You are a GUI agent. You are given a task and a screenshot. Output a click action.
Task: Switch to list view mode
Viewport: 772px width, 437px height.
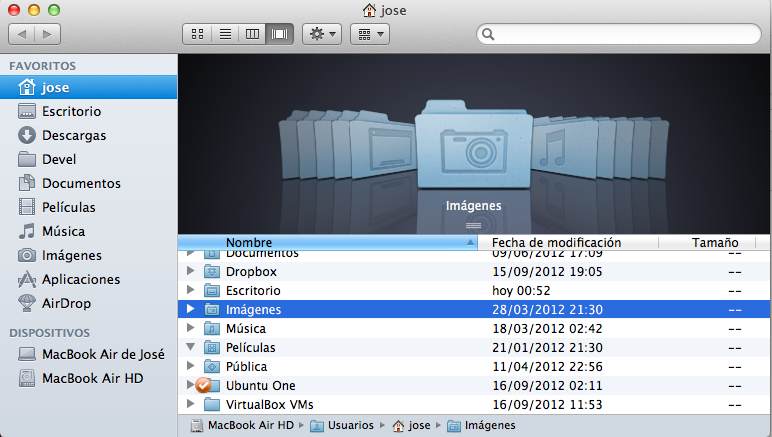225,34
